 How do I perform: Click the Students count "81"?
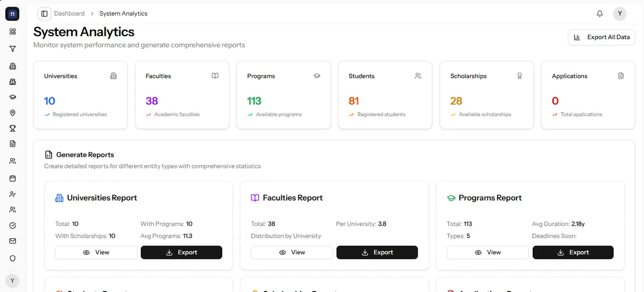(x=354, y=101)
